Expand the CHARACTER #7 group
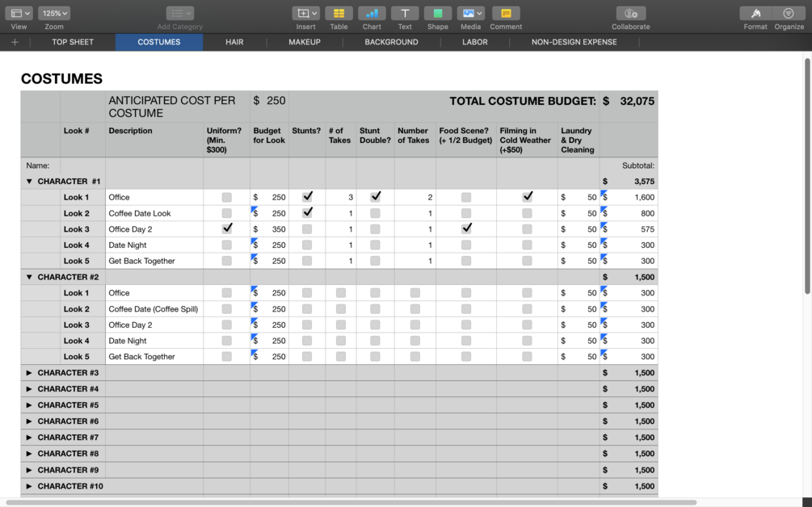The height and width of the screenshot is (507, 812). 29,437
